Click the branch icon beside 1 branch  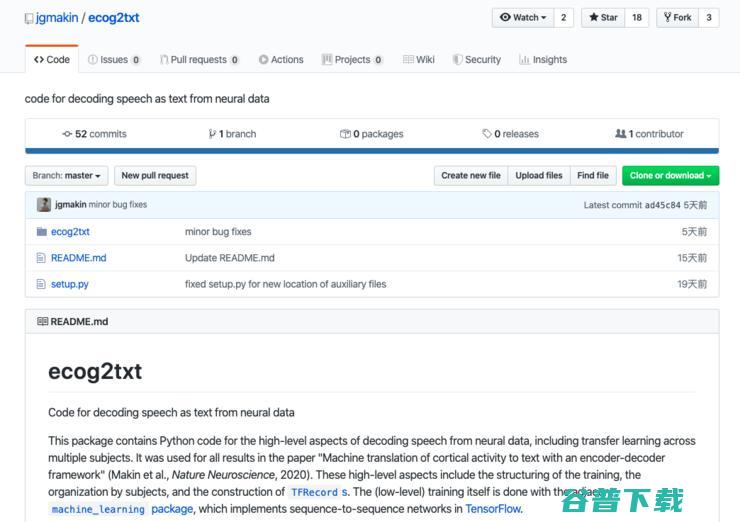pyautogui.click(x=212, y=134)
